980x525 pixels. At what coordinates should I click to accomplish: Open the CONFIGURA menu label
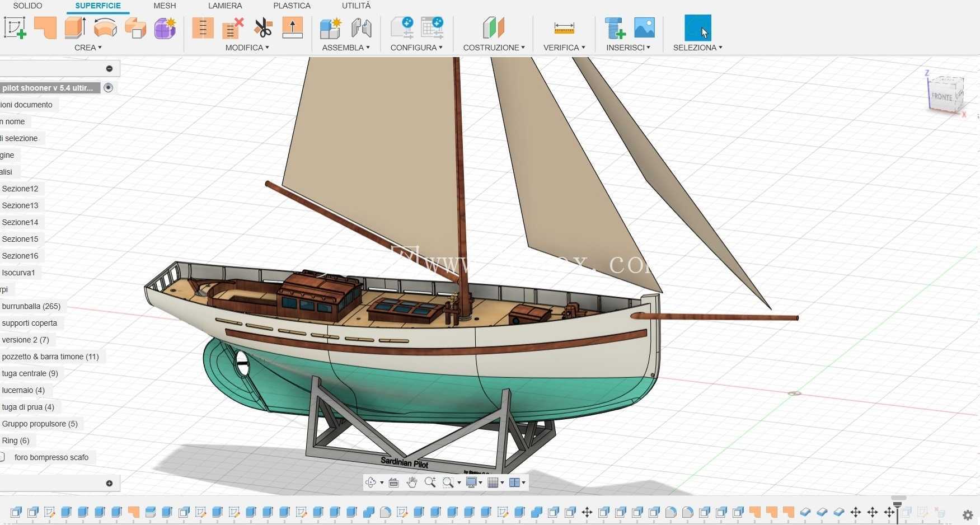tap(416, 48)
